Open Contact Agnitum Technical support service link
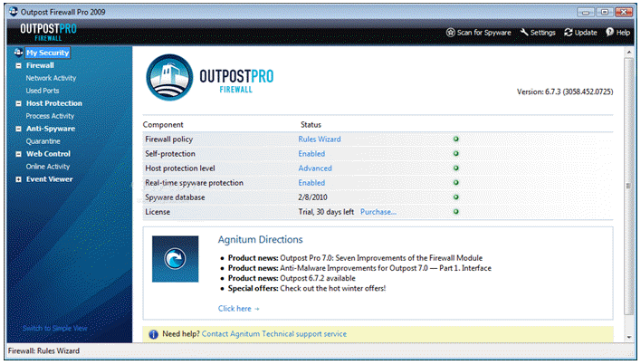640x364 pixels. (274, 334)
